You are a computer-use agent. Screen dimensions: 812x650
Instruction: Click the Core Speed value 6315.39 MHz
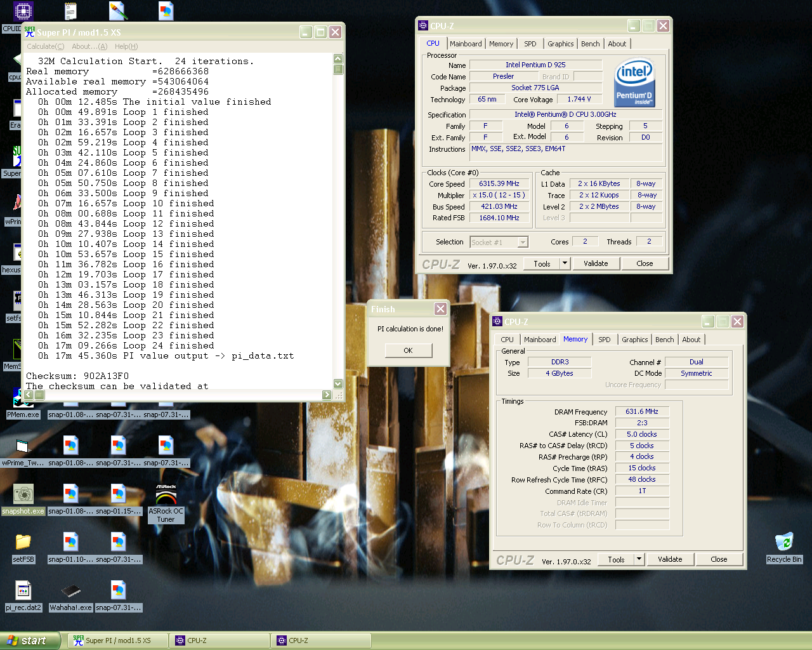499,183
